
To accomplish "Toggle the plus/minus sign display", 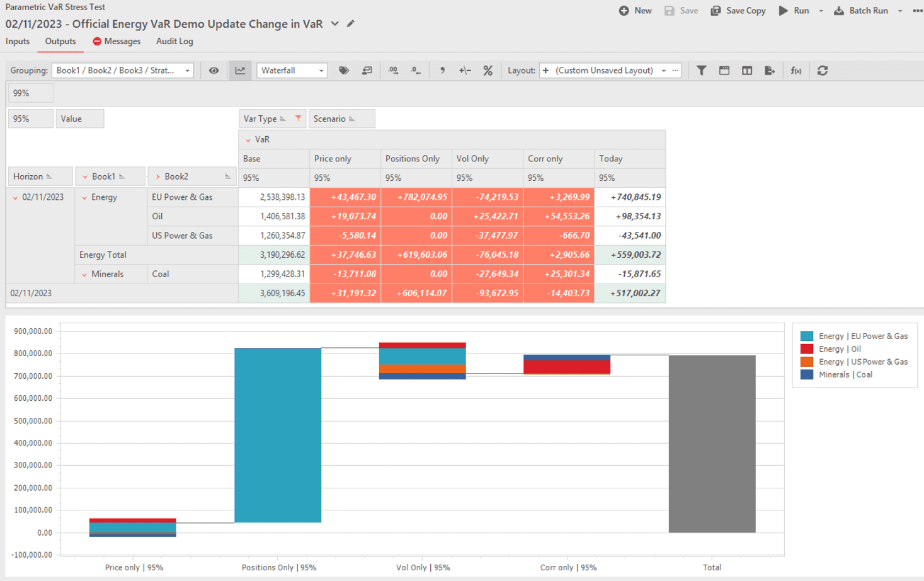I will point(465,71).
